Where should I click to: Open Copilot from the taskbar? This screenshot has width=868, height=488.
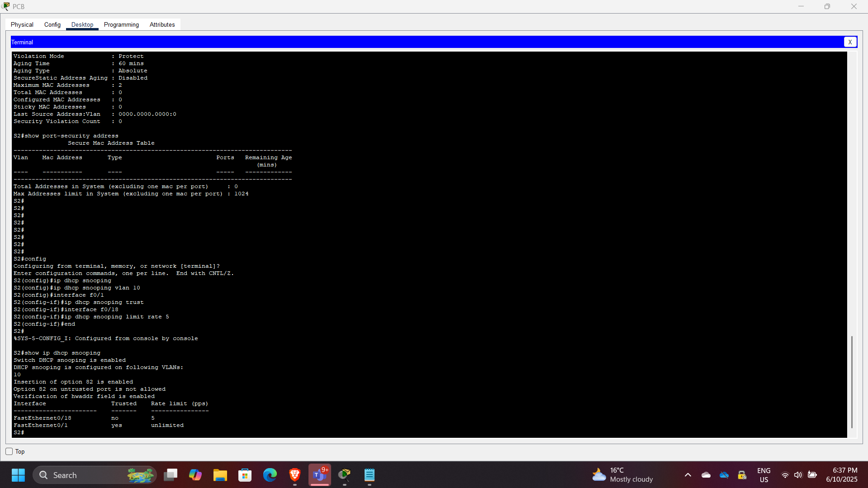(195, 475)
